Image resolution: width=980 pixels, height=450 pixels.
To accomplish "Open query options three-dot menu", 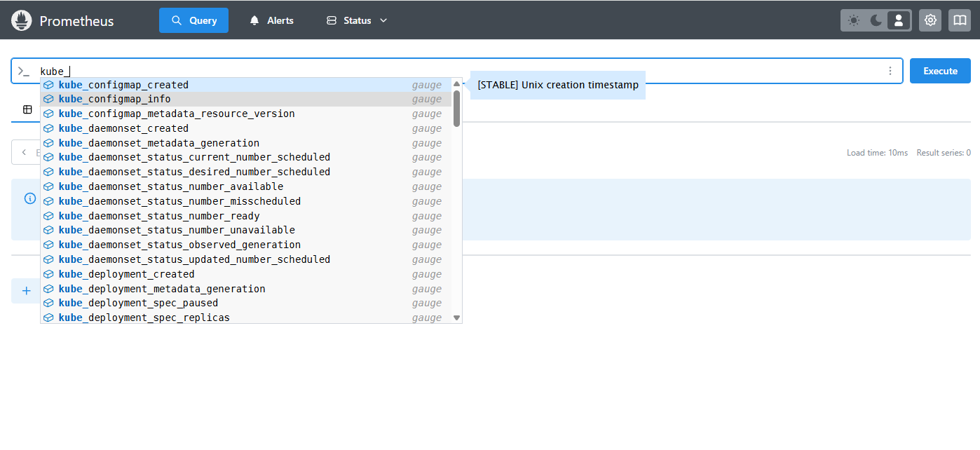I will click(x=890, y=71).
